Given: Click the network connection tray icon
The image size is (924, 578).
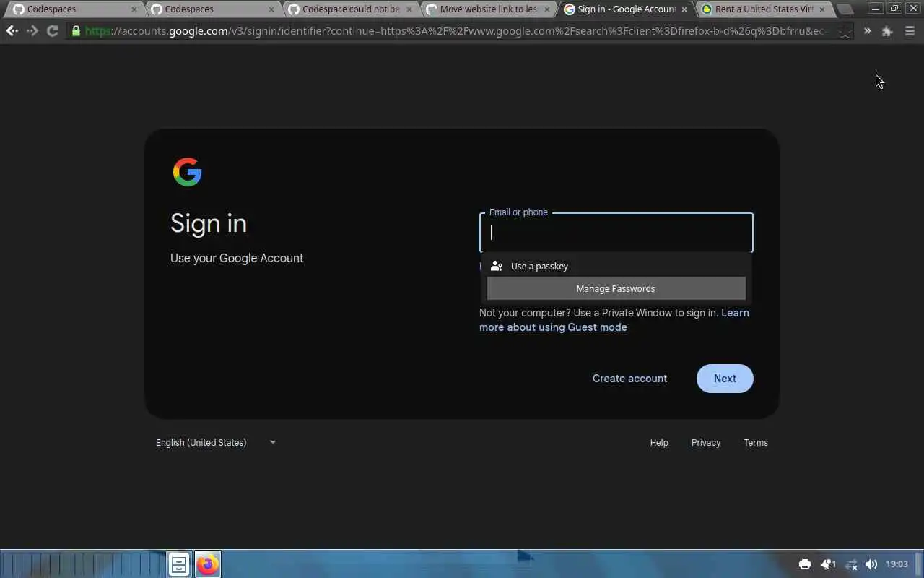Looking at the screenshot, I should (x=851, y=564).
